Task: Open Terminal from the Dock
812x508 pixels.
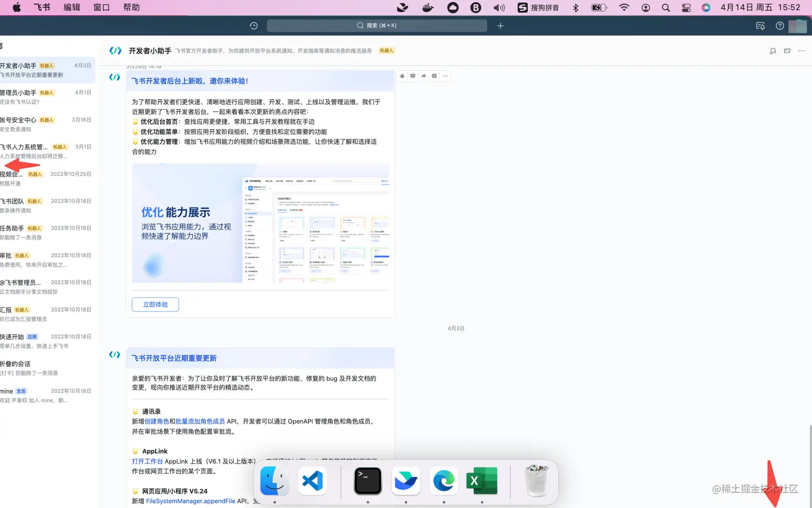Action: click(368, 481)
